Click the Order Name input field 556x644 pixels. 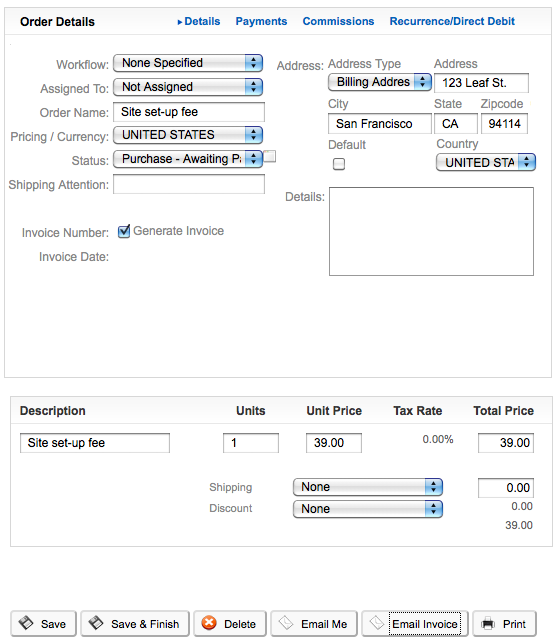point(189,112)
